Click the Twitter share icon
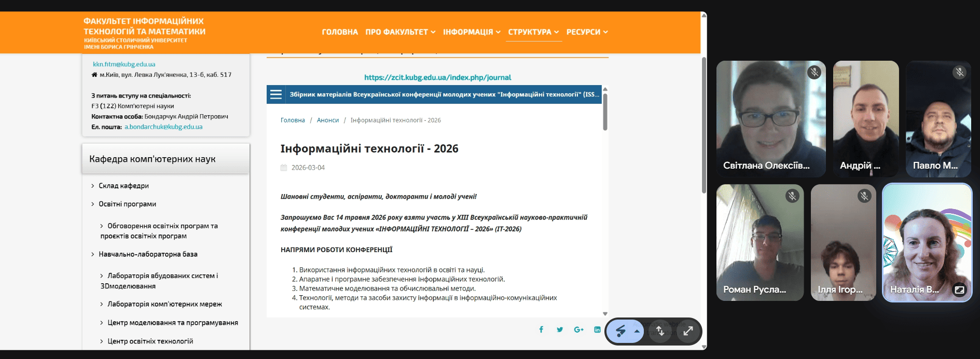980x359 pixels. click(x=560, y=329)
